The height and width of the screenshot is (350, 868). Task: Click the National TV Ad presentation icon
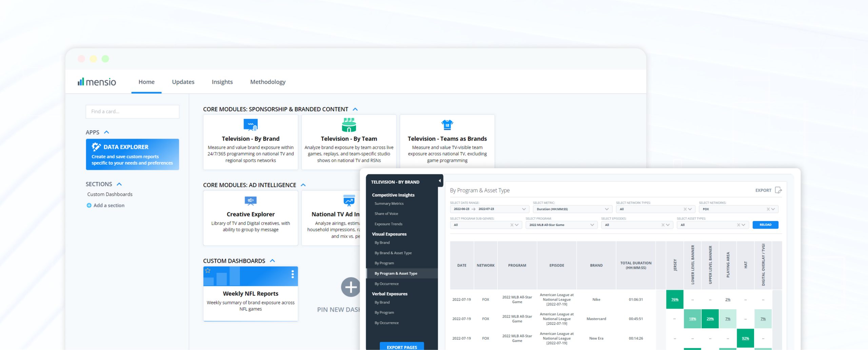coord(349,200)
